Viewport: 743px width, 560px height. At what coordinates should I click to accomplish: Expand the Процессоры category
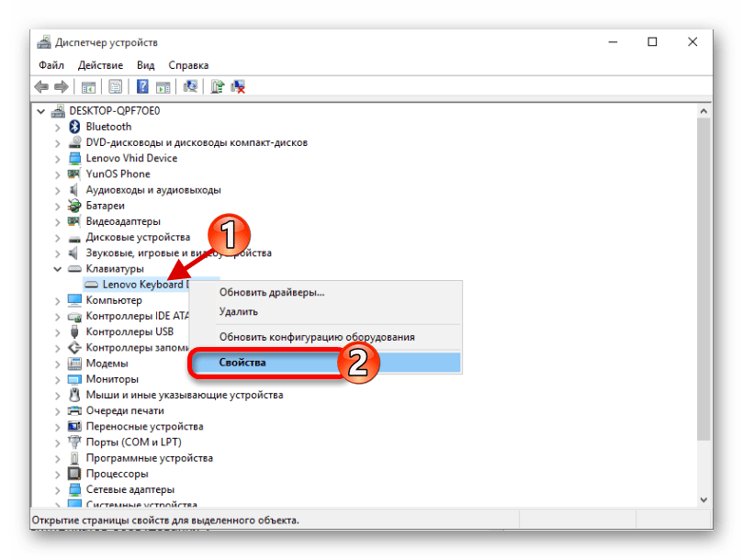pos(58,474)
